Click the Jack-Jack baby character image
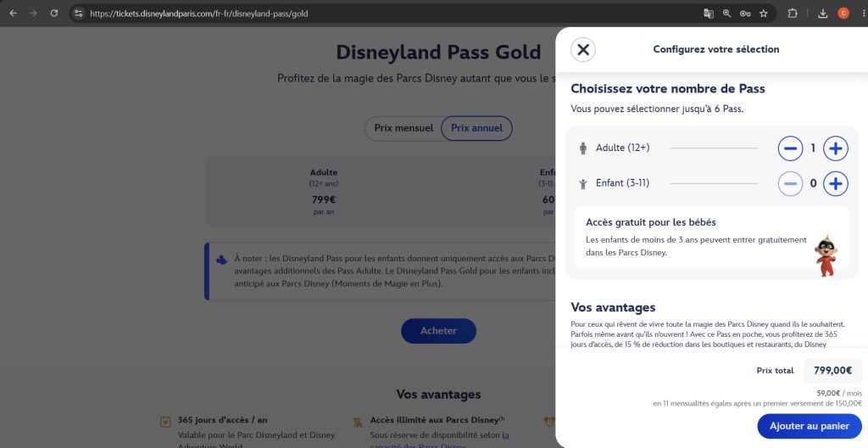 pos(826,255)
